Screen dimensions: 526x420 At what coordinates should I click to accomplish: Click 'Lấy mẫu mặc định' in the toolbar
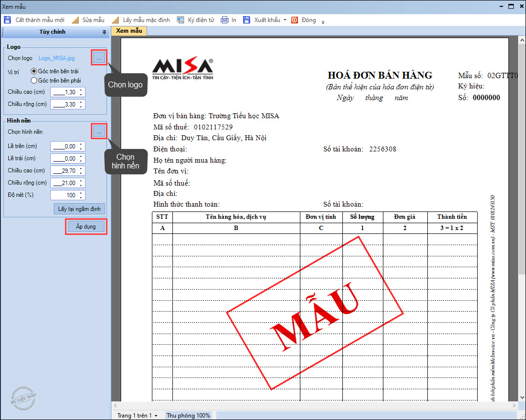tap(141, 20)
